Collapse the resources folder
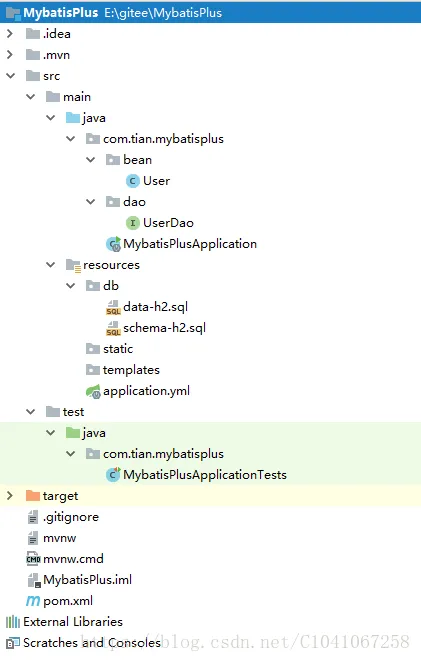The image size is (421, 662). pyautogui.click(x=50, y=265)
